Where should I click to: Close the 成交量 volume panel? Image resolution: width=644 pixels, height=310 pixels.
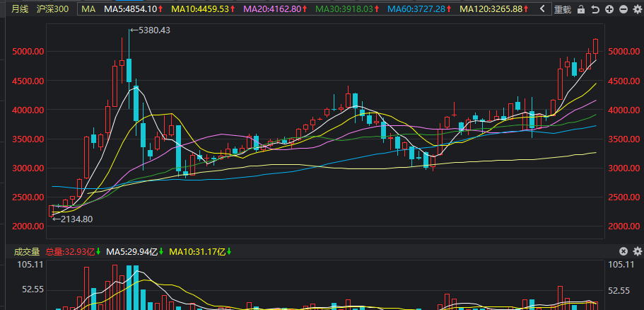pyautogui.click(x=623, y=251)
